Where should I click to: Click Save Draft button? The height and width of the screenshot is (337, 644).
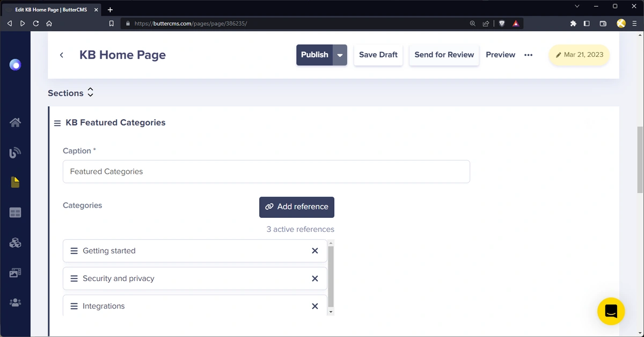point(378,55)
